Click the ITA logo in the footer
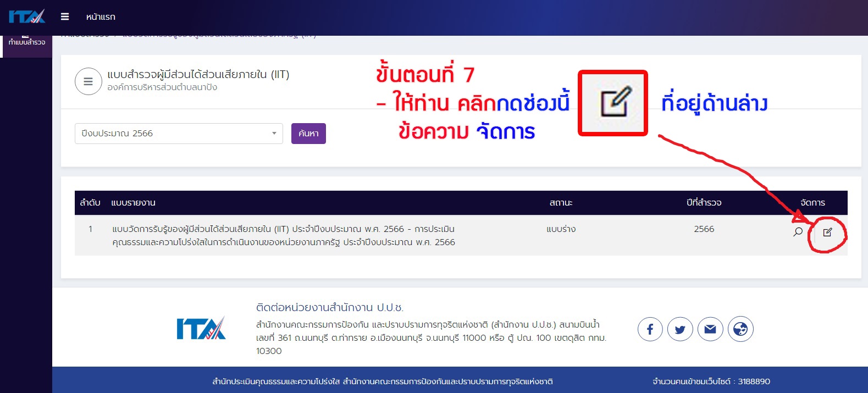 (201, 329)
